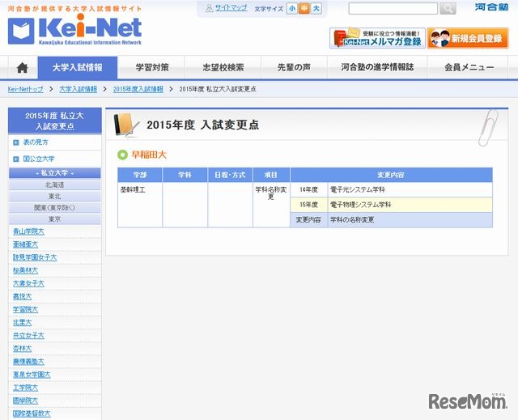Click the arrow icon beside 国公立大学

coord(16,159)
